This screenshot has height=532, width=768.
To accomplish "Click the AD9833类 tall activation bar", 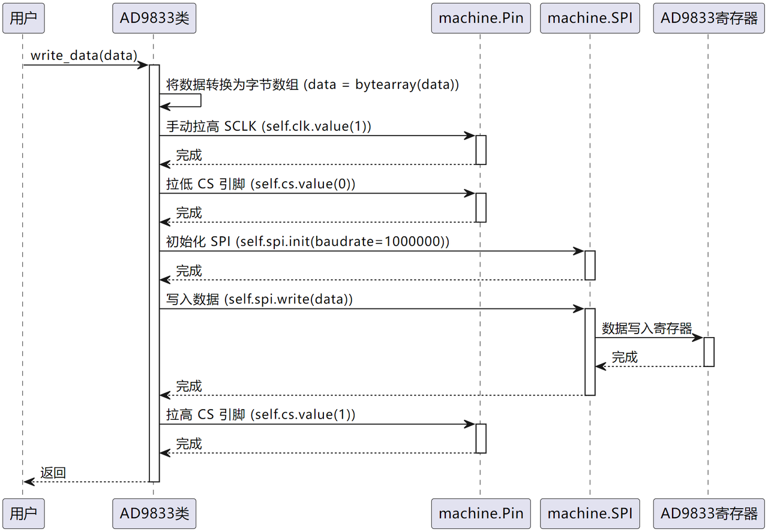I will (154, 273).
